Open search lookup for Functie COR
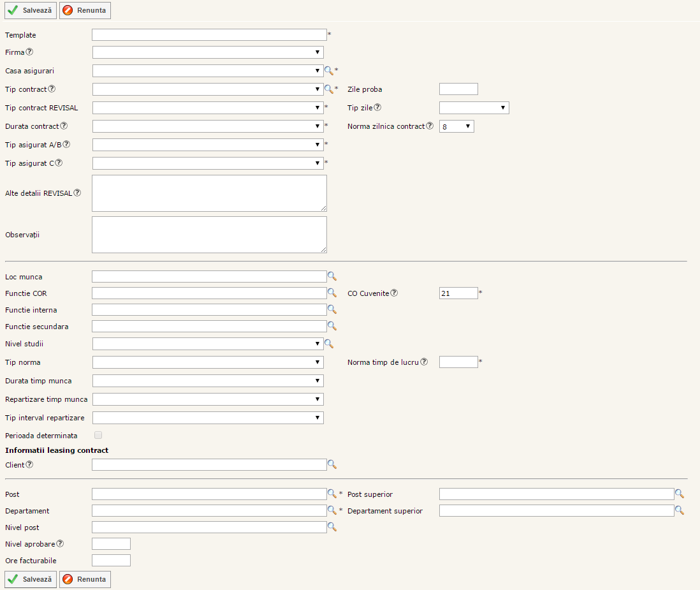 332,293
